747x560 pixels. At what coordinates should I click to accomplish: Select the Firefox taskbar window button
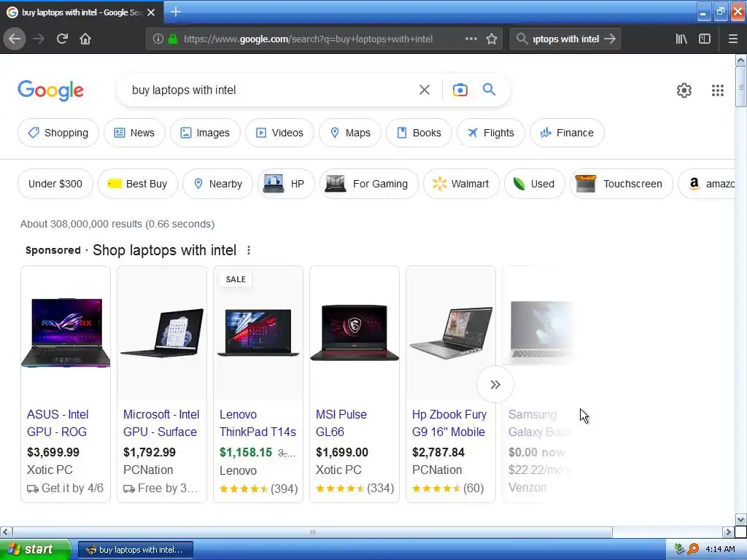135,550
